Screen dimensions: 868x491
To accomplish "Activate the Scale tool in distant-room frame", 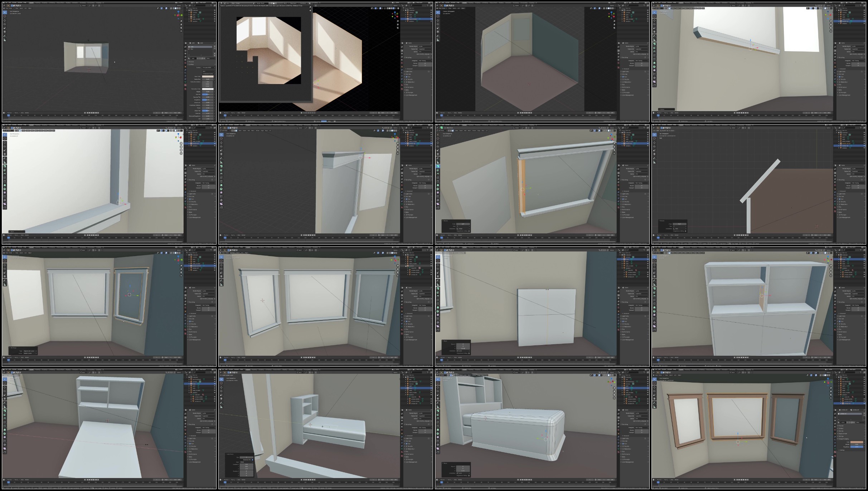I will tap(5, 28).
